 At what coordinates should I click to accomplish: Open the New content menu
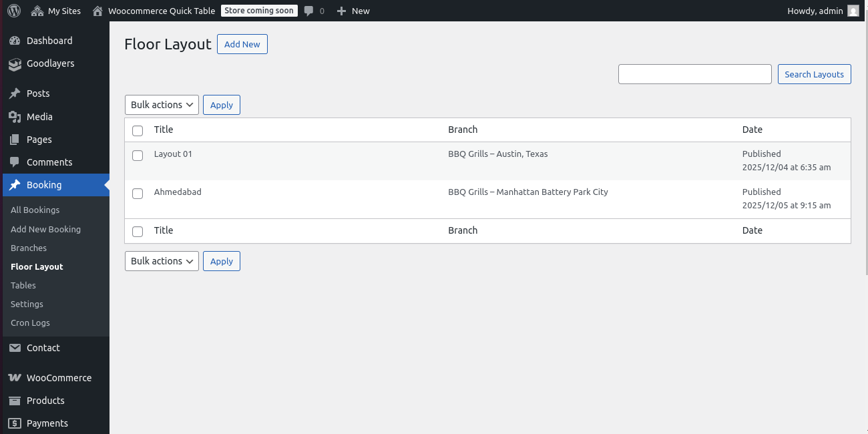tap(353, 11)
